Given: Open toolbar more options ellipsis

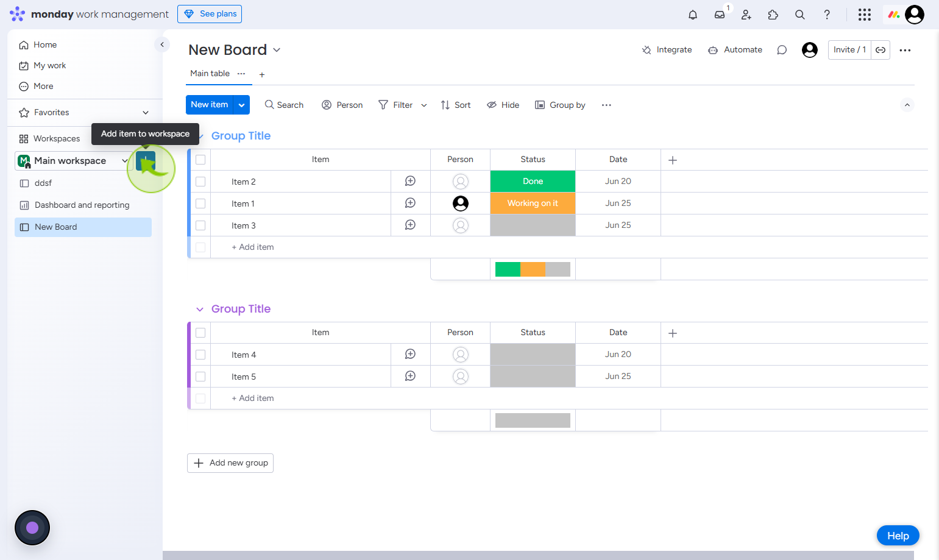Looking at the screenshot, I should pyautogui.click(x=606, y=105).
